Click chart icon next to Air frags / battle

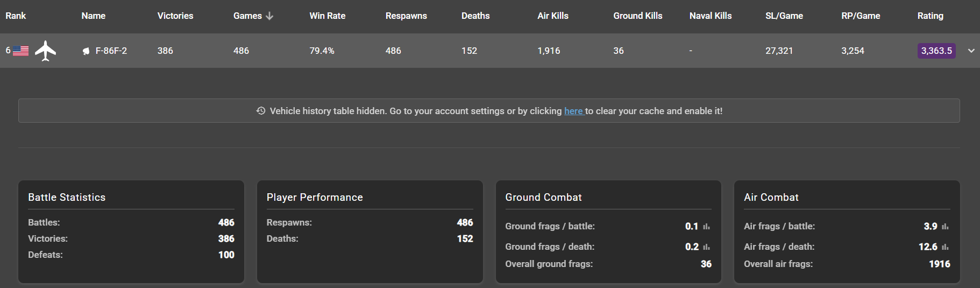945,227
